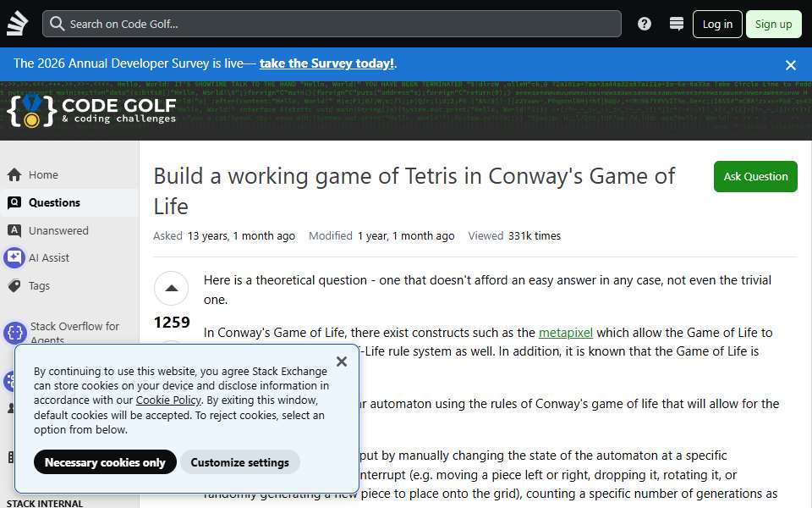The height and width of the screenshot is (508, 812).
Task: Click the Asked 13 years, 1 month ago text
Action: point(224,236)
